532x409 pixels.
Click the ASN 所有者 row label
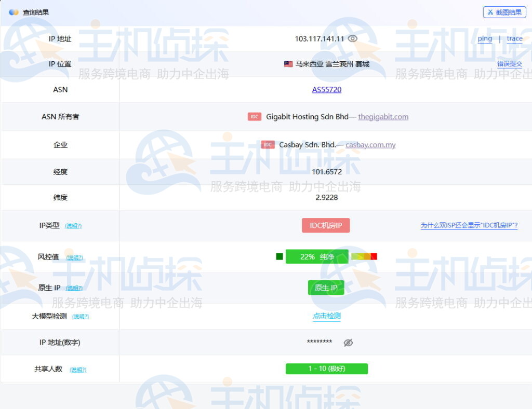coord(60,117)
